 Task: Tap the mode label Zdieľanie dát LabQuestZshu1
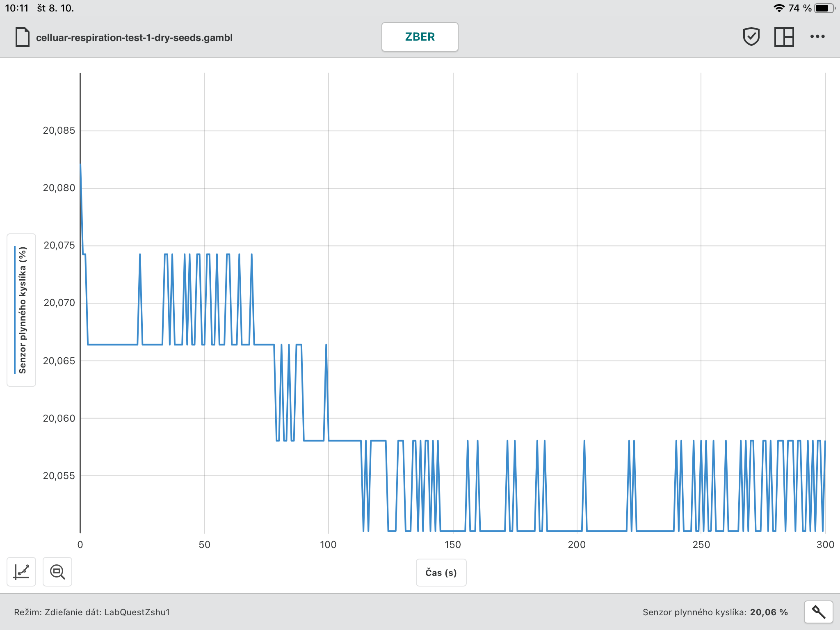point(92,612)
